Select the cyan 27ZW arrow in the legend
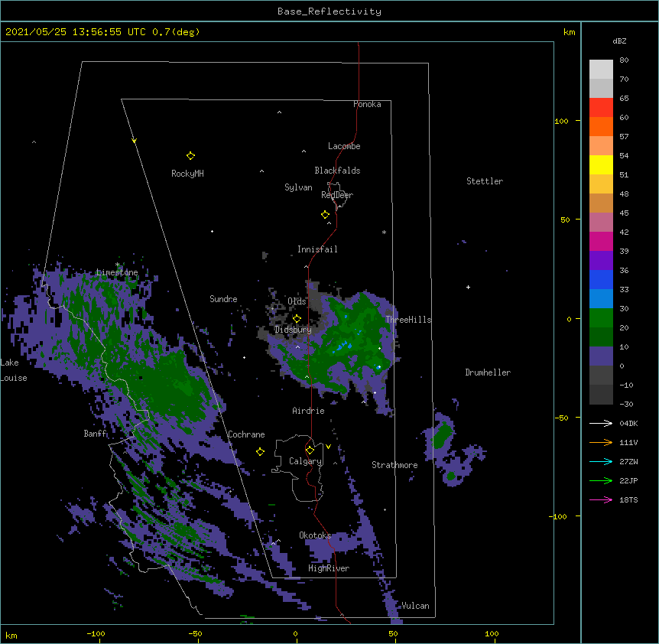The height and width of the screenshot is (644, 659). (601, 461)
